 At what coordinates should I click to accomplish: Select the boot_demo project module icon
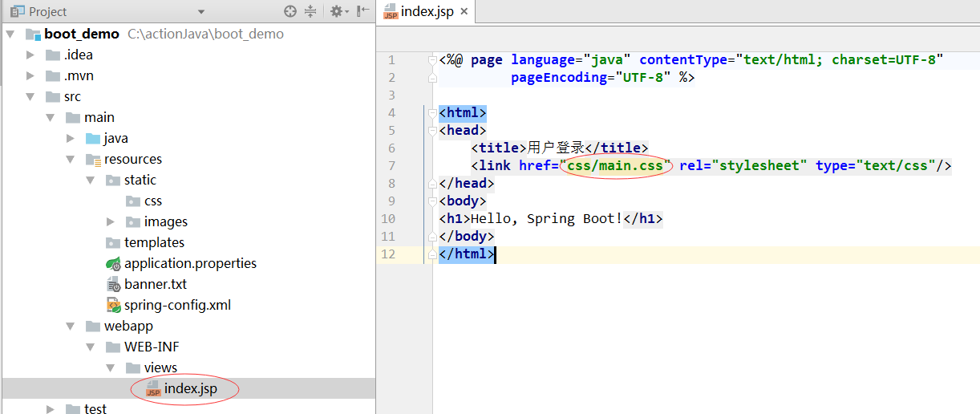[33, 34]
